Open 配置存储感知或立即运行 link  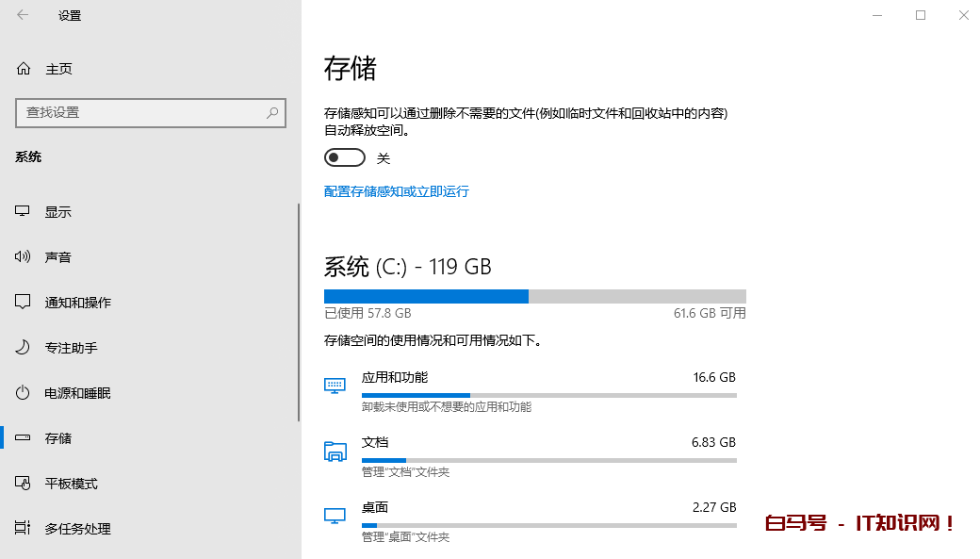coord(396,191)
